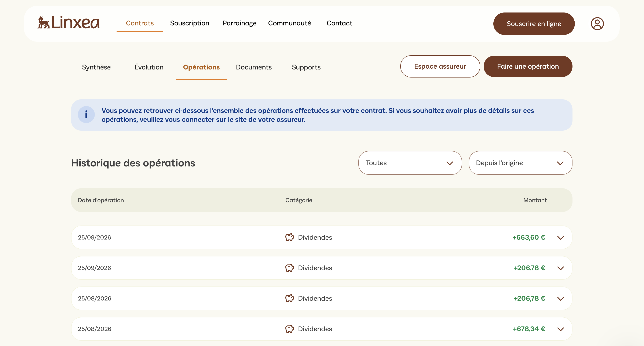
Task: Click the Souscrire en ligne button
Action: 534,24
